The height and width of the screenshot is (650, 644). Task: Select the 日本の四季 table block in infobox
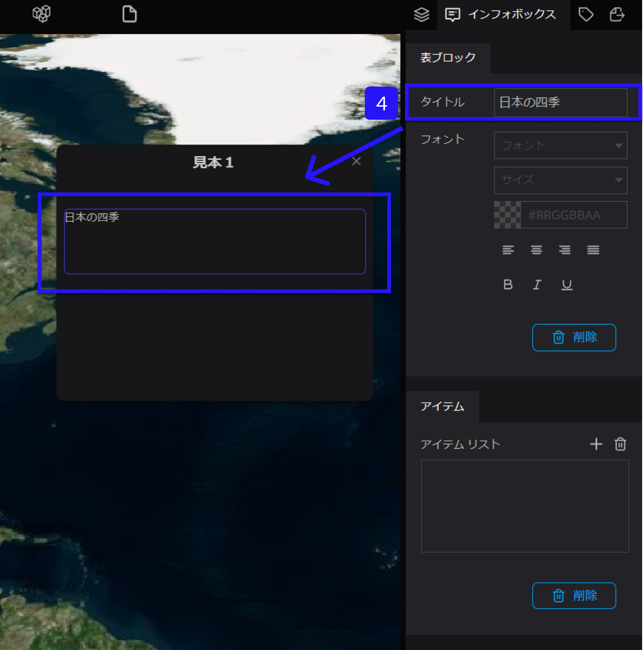215,241
